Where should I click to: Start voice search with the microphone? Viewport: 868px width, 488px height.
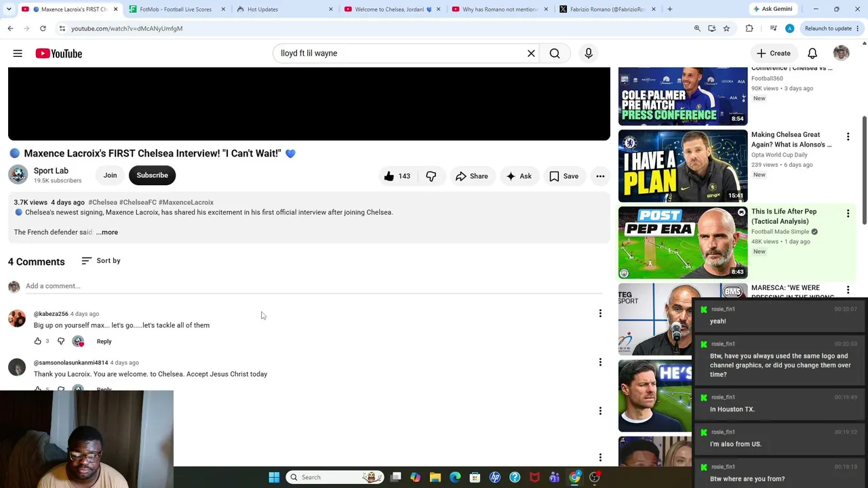click(x=589, y=54)
